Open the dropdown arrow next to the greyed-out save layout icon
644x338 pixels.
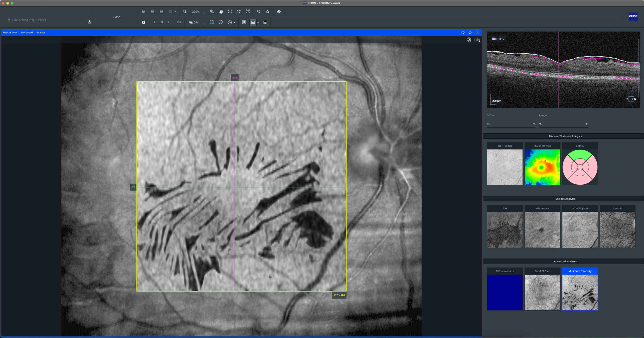click(x=175, y=12)
